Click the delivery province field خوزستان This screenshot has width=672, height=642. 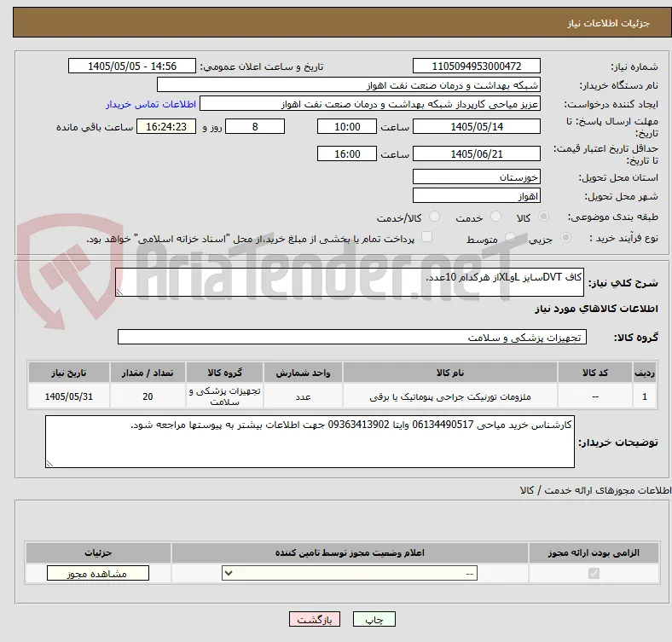tap(476, 176)
